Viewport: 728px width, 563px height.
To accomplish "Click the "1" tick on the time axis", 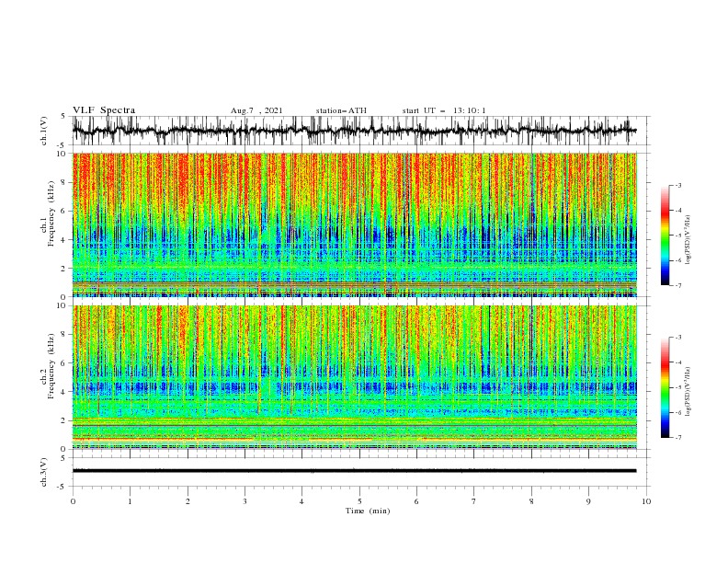I will pos(130,501).
